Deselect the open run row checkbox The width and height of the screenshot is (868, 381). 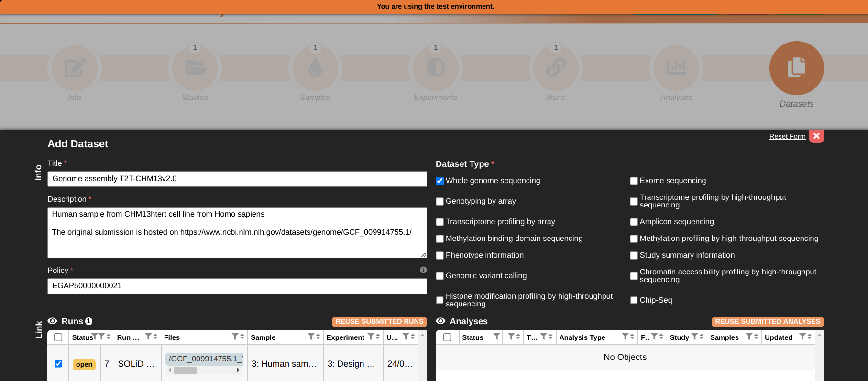[x=58, y=364]
